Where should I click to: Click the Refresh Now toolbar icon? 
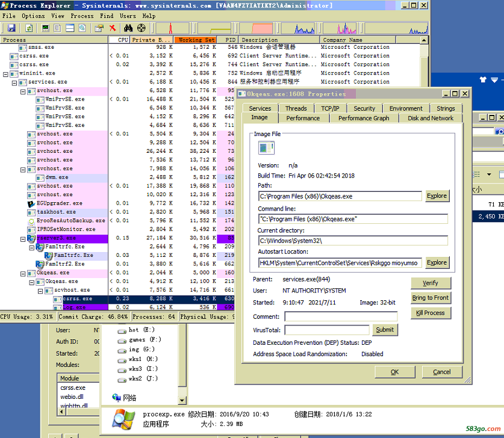(29, 28)
